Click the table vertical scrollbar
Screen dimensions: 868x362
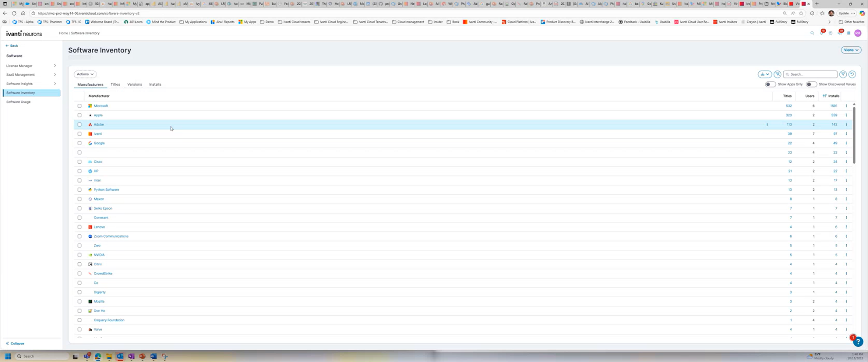click(x=854, y=135)
